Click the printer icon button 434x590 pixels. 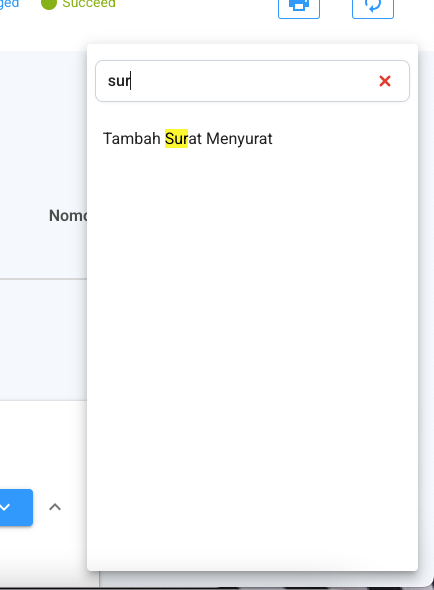tap(299, 6)
